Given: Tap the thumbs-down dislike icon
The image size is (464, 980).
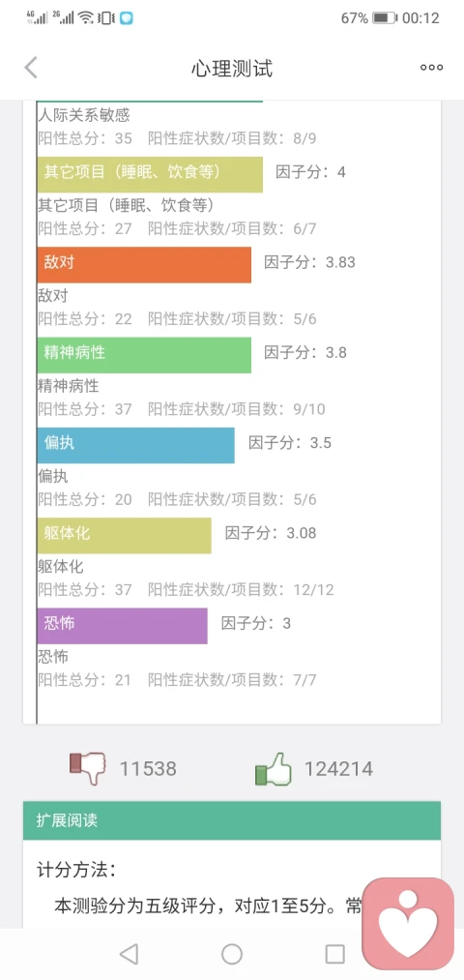Looking at the screenshot, I should pyautogui.click(x=87, y=768).
